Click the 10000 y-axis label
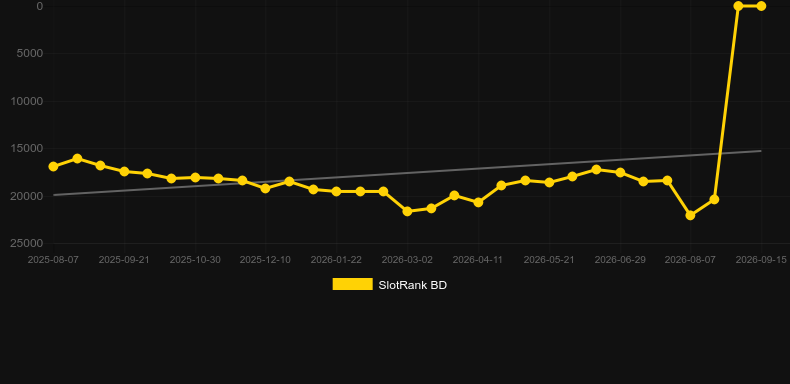The height and width of the screenshot is (384, 790). (x=27, y=101)
